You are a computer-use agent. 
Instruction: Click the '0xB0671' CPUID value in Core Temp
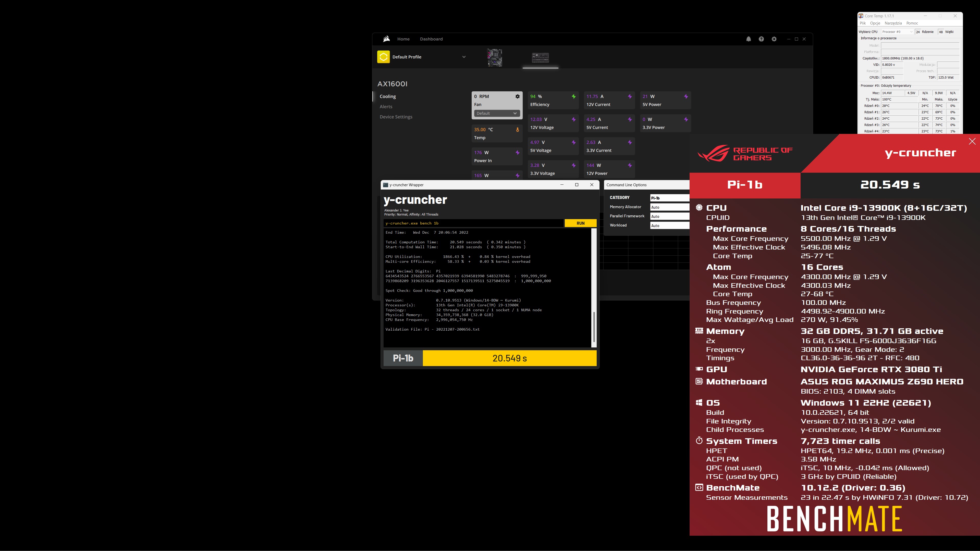892,78
